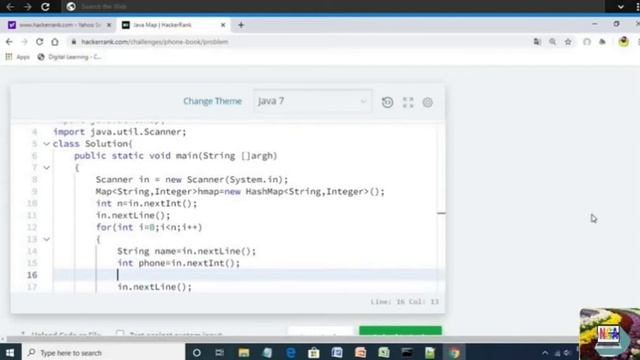Viewport: 640px width, 360px height.
Task: Go back using Chrome's back arrow
Action: [9, 42]
